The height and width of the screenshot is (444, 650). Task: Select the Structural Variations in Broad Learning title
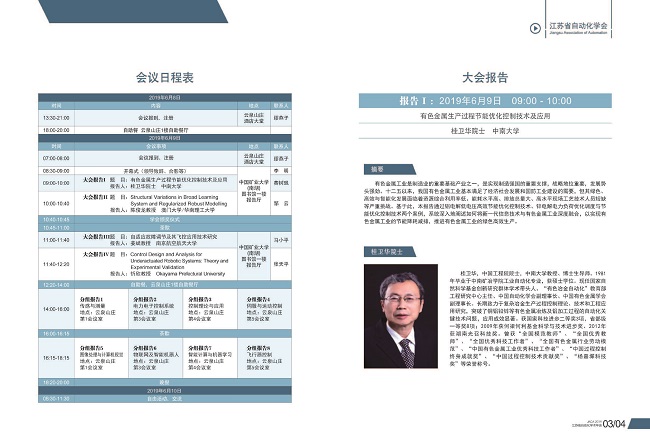click(x=174, y=197)
